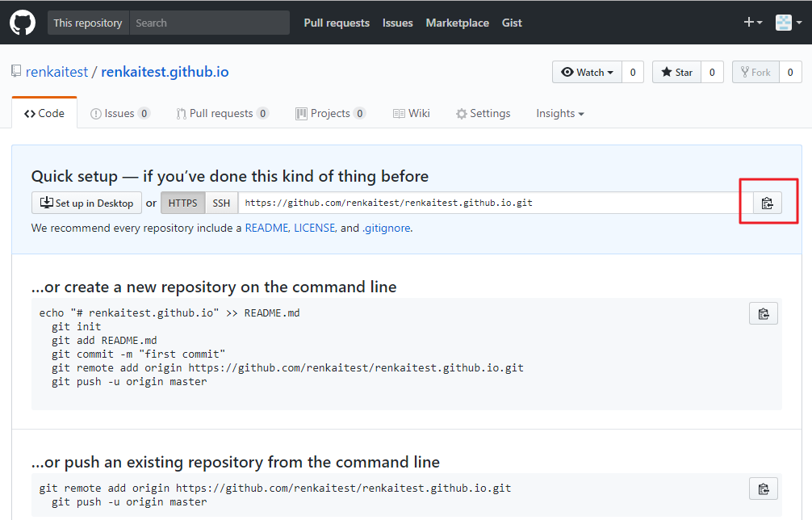Expand the Watch notifications dropdown
812x520 pixels.
[588, 72]
